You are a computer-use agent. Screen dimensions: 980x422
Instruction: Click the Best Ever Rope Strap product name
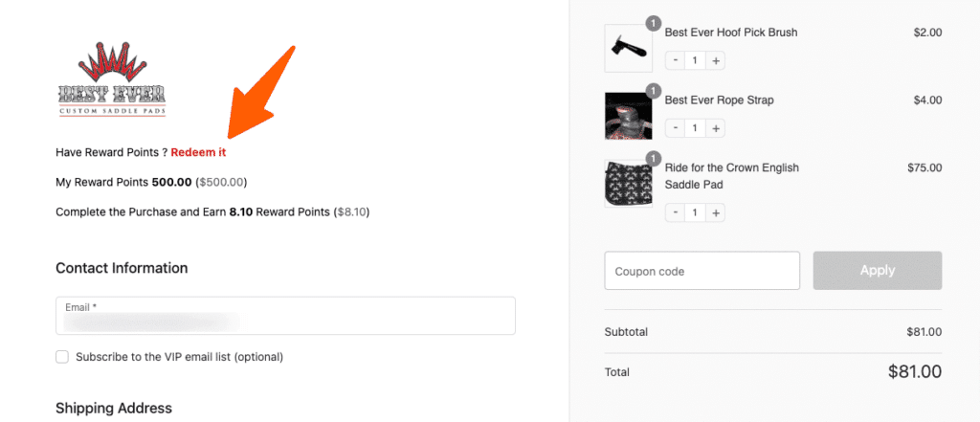pos(719,100)
